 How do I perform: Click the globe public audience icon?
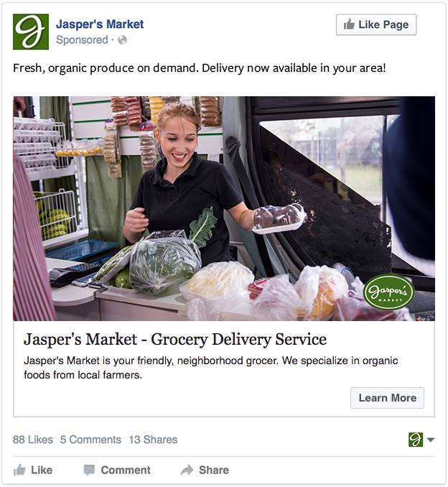pyautogui.click(x=122, y=40)
